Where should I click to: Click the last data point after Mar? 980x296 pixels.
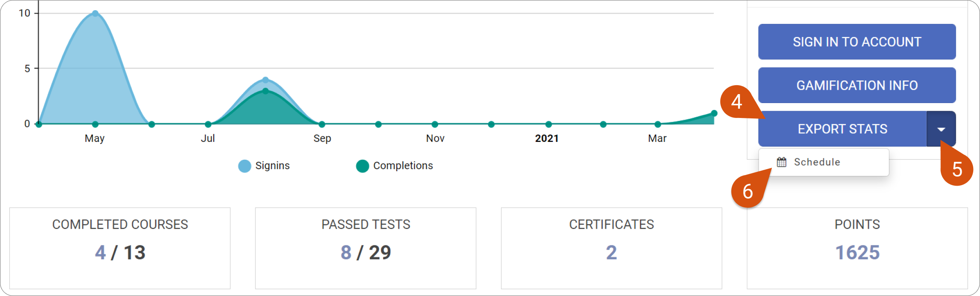click(714, 113)
